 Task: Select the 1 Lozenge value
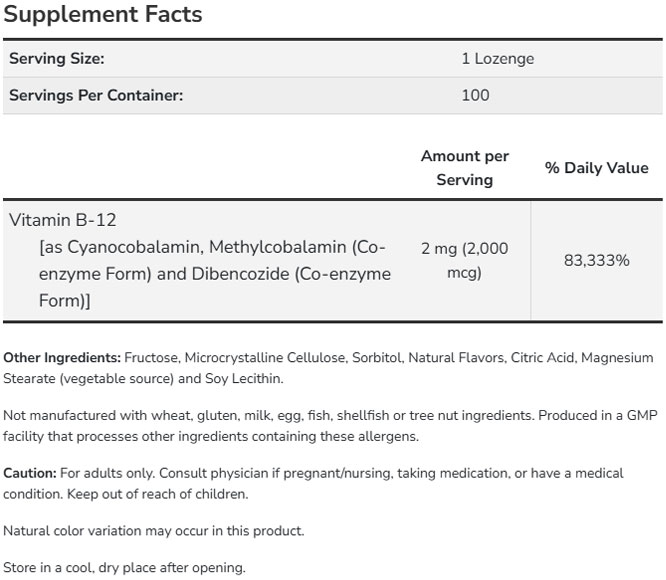point(497,59)
